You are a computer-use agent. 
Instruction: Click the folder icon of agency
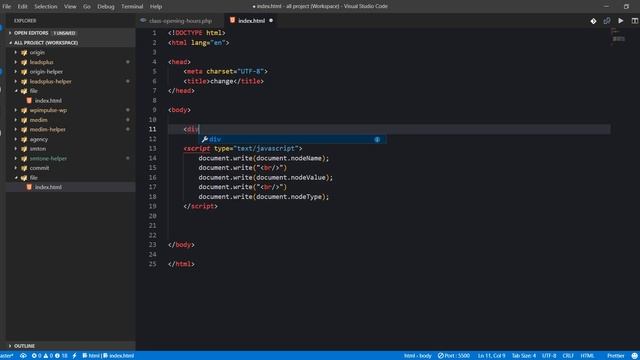[x=24, y=139]
